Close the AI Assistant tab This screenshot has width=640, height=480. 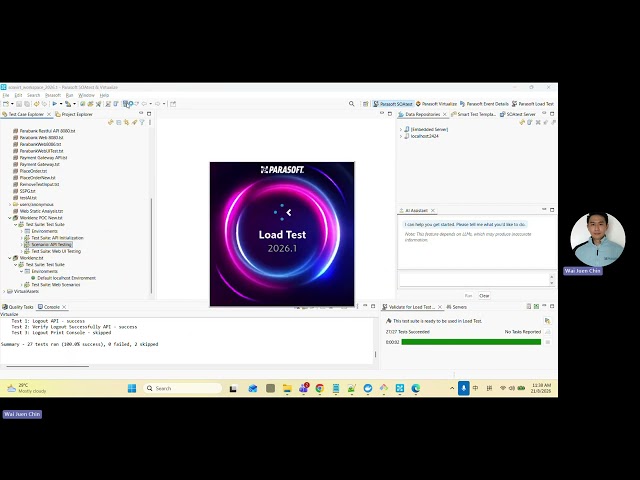pyautogui.click(x=433, y=211)
